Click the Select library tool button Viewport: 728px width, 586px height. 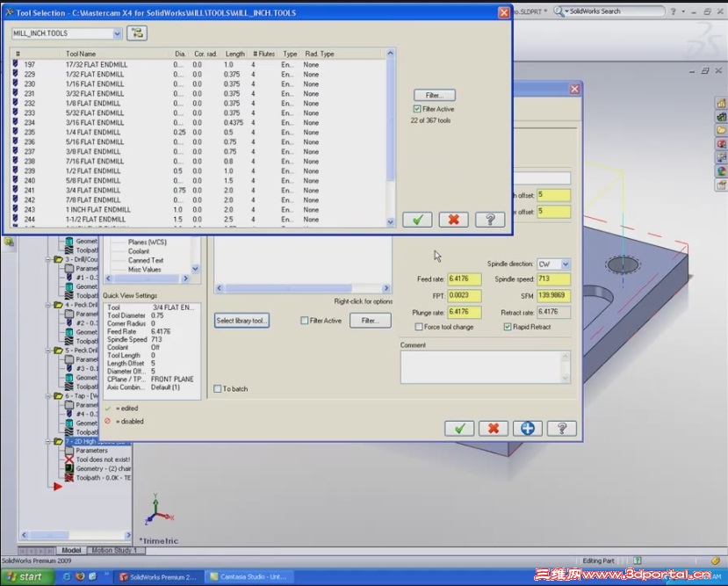click(x=241, y=321)
